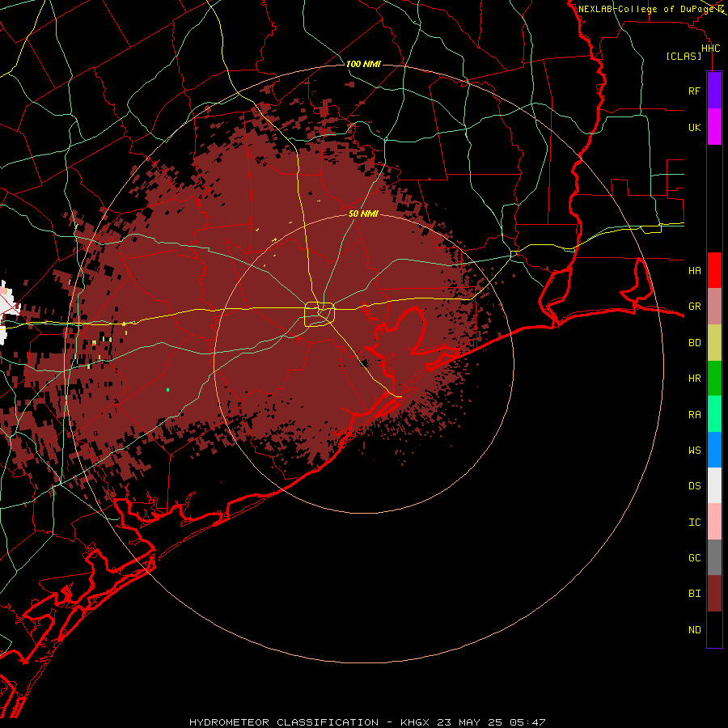Click the 100 NMI range ring label

[363, 64]
